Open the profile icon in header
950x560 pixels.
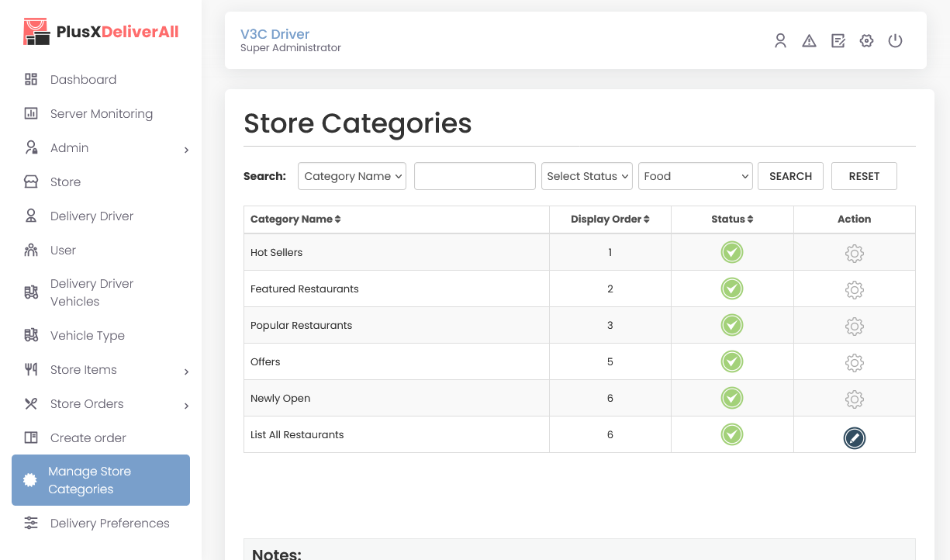780,41
